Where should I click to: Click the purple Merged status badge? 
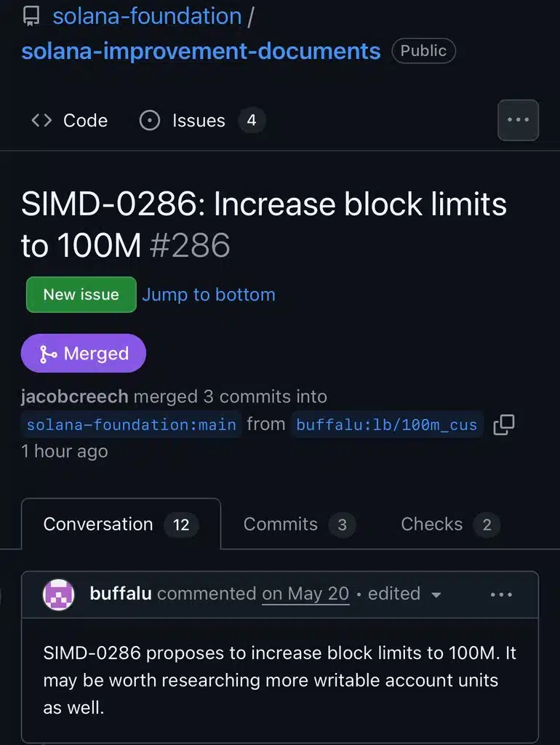tap(84, 354)
